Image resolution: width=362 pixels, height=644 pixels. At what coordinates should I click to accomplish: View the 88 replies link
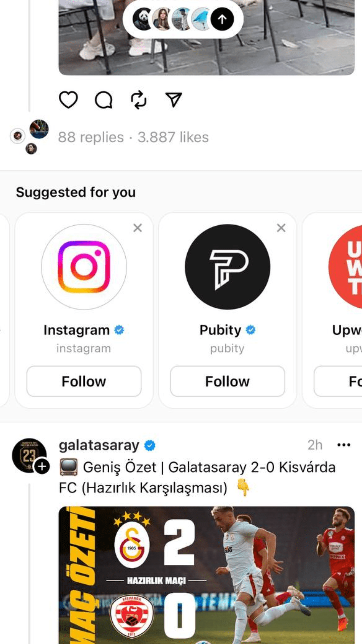pos(91,137)
